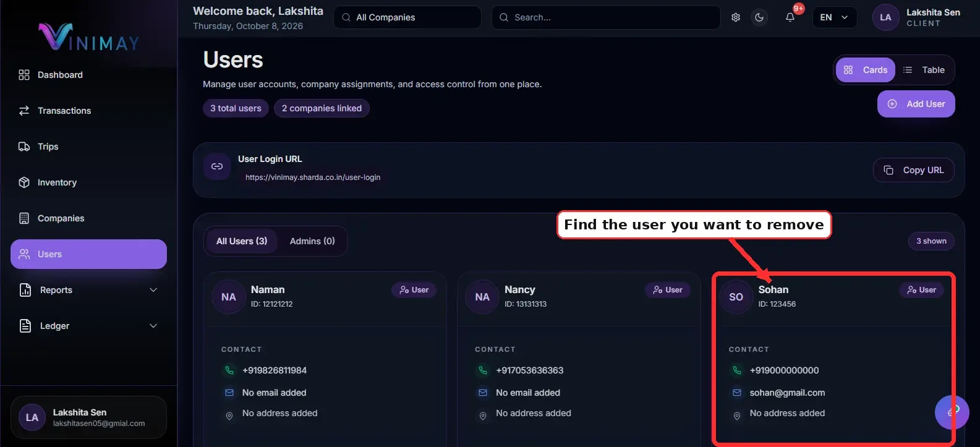The width and height of the screenshot is (980, 447).
Task: Click the phone icon in Naman's contact
Action: coord(229,370)
